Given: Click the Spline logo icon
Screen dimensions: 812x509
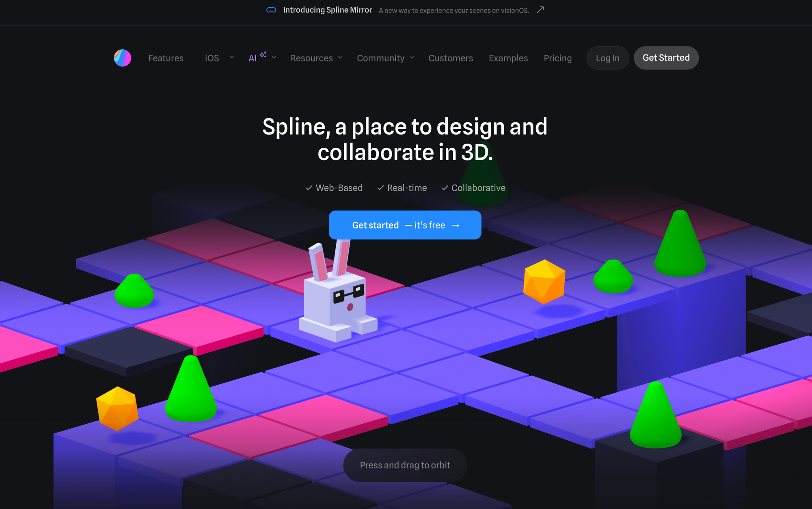Looking at the screenshot, I should point(123,58).
